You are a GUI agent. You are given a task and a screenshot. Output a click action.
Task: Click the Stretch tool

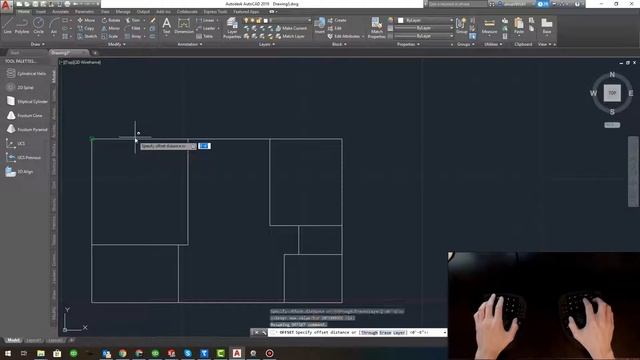point(87,36)
